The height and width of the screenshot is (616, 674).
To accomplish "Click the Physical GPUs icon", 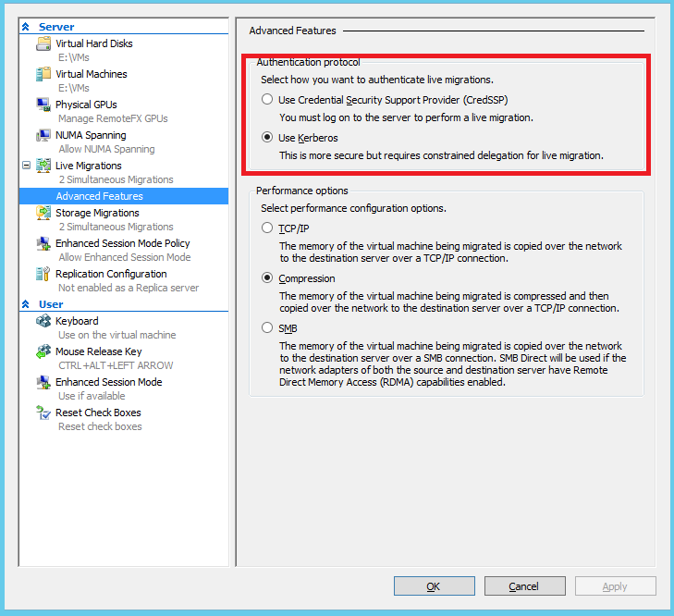I will click(43, 105).
